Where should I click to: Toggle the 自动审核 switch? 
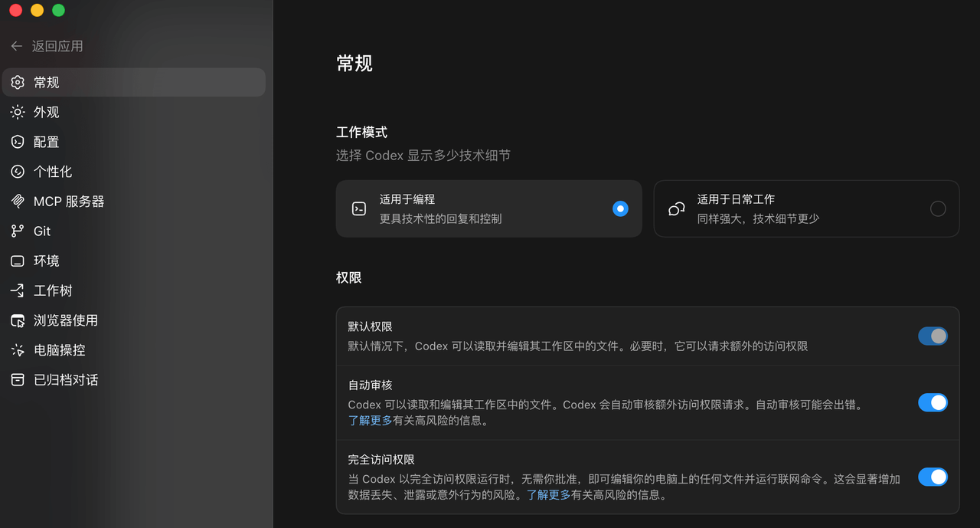point(933,402)
